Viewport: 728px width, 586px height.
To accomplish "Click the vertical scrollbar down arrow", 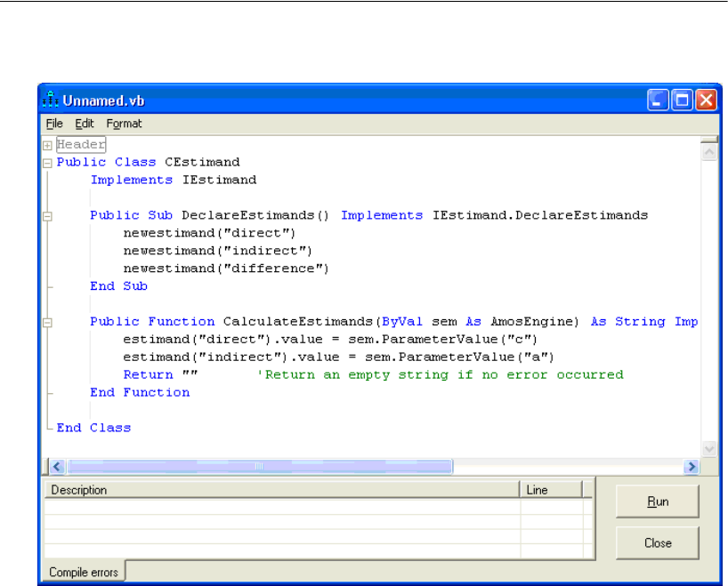I will [x=709, y=449].
